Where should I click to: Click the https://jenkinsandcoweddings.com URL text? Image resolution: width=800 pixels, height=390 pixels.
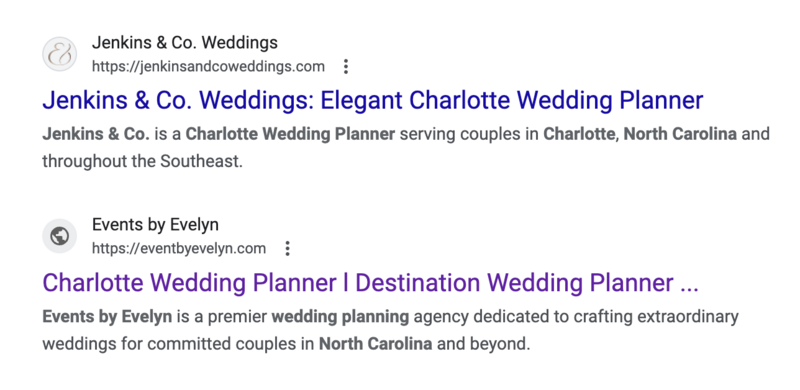[x=208, y=66]
